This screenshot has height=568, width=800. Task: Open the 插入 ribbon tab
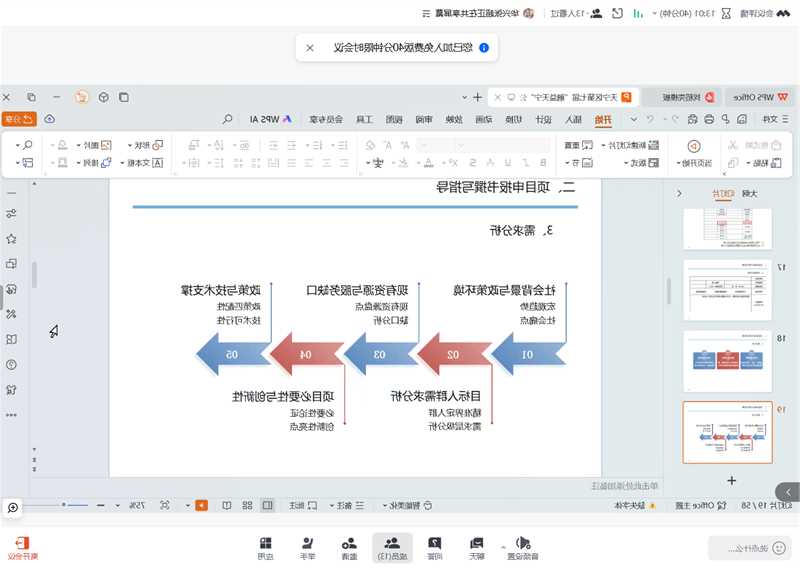[573, 119]
